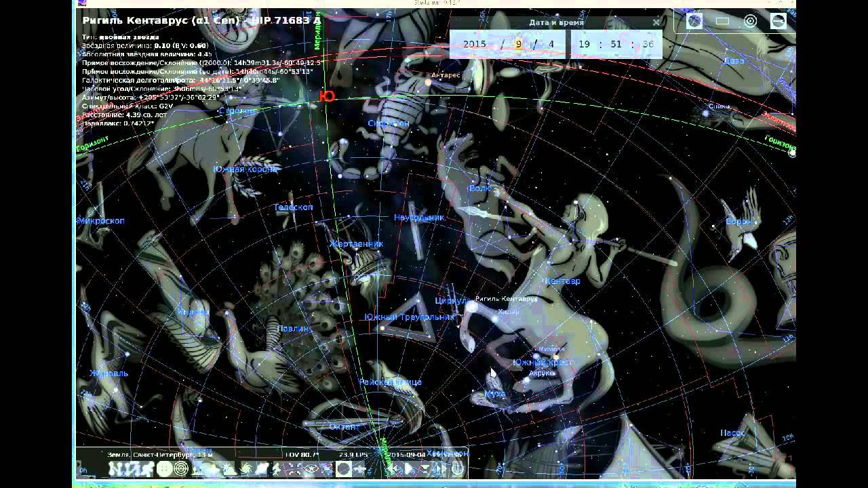Viewport: 868px width, 488px height.
Task: Click the Дата и время dialog title
Action: [556, 22]
